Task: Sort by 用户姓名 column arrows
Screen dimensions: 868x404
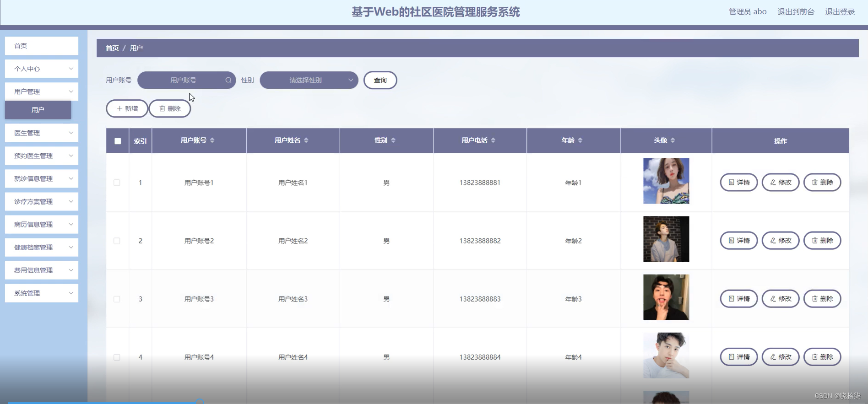Action: coord(306,140)
